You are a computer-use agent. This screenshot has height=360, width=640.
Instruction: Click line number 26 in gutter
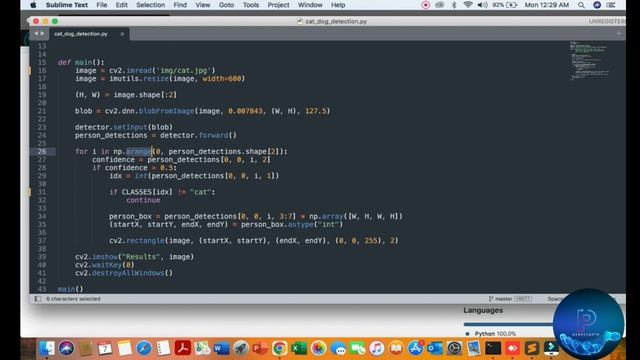click(42, 151)
